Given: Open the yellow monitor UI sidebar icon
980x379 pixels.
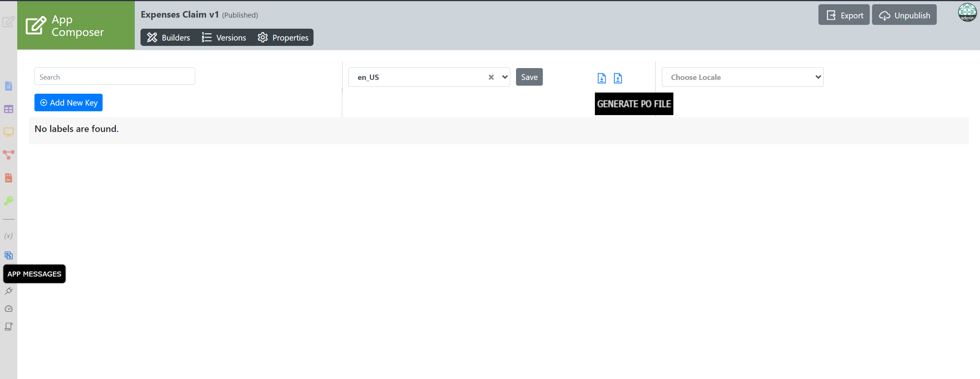Looking at the screenshot, I should tap(8, 132).
